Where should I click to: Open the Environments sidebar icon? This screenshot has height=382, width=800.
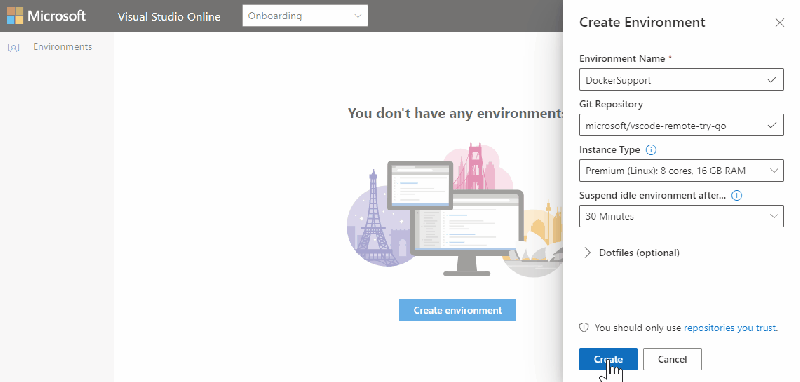[x=14, y=47]
